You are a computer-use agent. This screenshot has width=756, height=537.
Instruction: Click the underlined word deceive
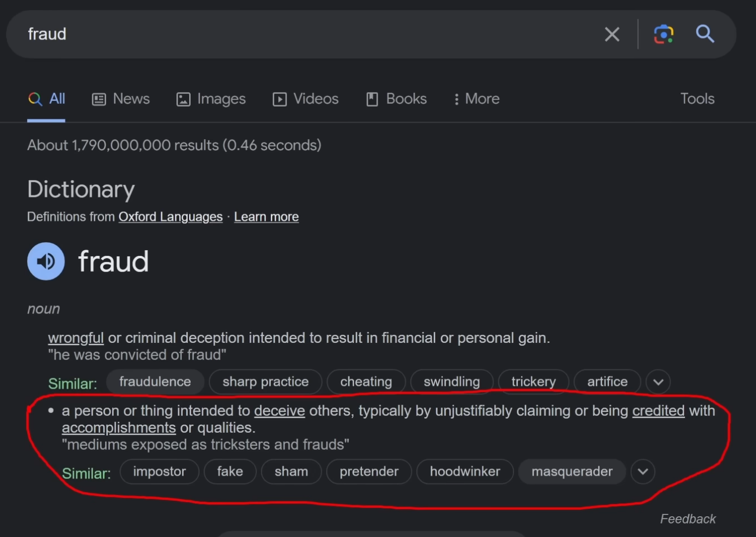[x=279, y=411]
